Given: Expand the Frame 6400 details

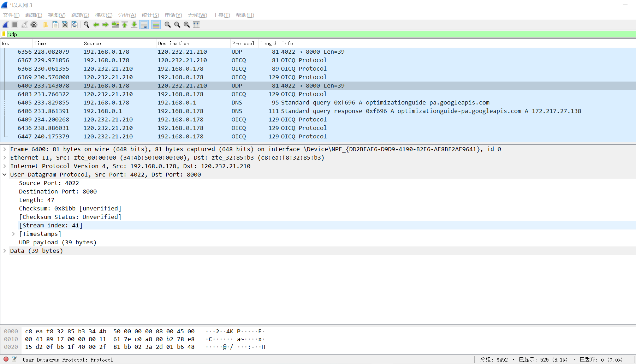Looking at the screenshot, I should [x=5, y=149].
